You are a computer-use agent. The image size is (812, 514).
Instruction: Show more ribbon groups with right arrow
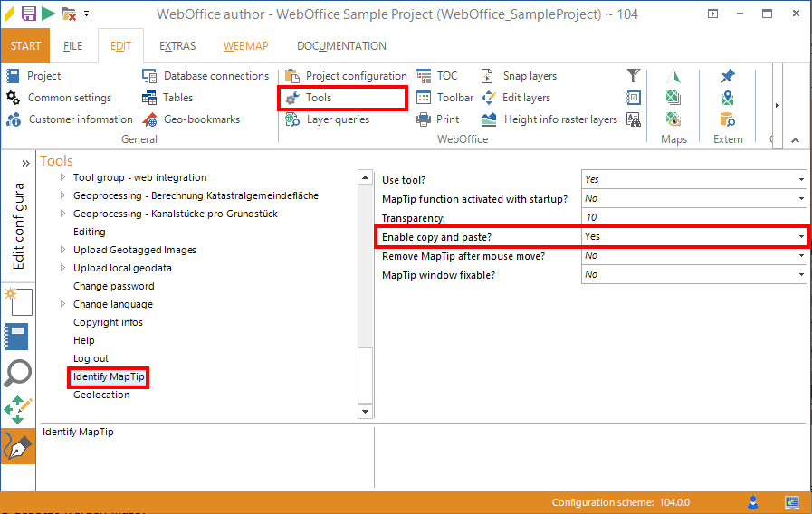[777, 106]
